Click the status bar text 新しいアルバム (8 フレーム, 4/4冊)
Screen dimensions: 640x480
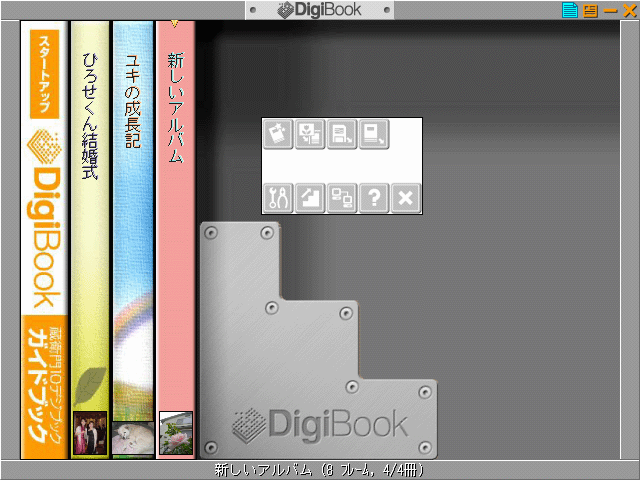319,471
